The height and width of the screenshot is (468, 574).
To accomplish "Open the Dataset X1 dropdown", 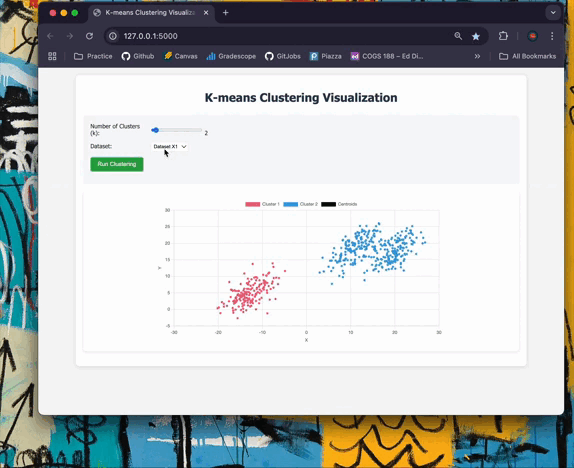I will [x=170, y=146].
